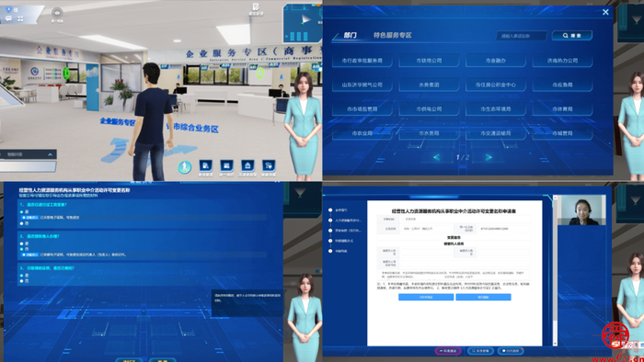Go to previous department page arrow
Viewport: 644px width, 362px height.
click(437, 157)
